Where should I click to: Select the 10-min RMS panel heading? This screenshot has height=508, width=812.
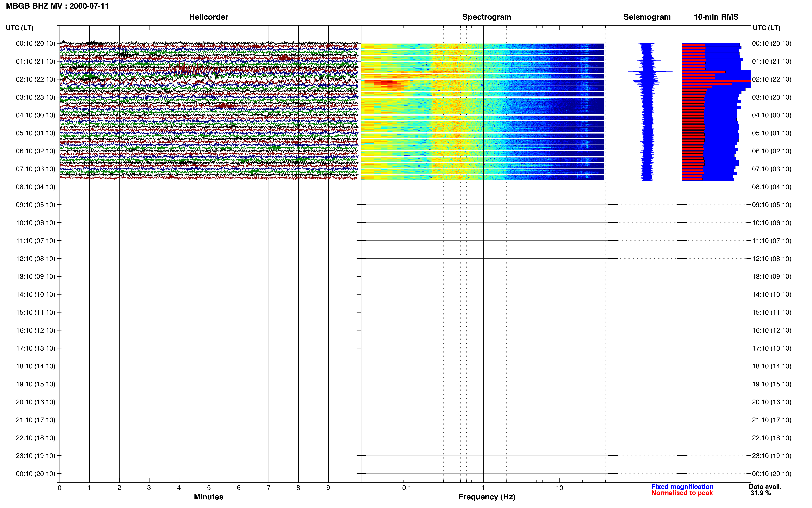(x=716, y=17)
